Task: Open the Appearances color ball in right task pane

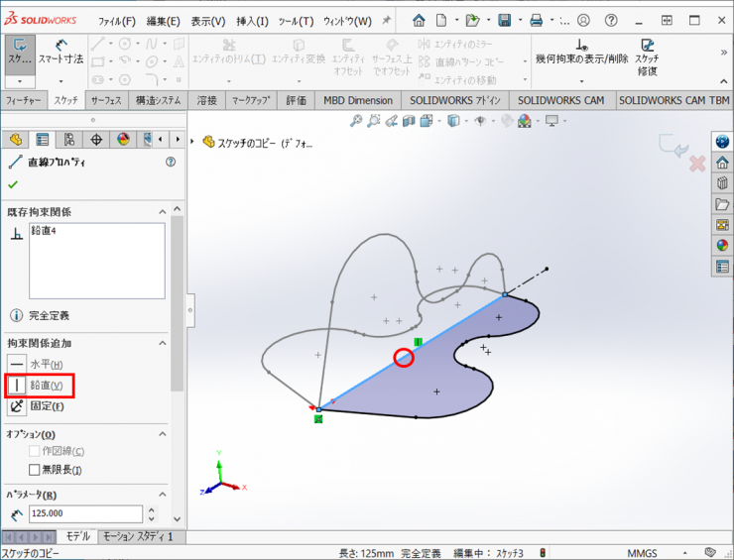Action: pos(722,245)
